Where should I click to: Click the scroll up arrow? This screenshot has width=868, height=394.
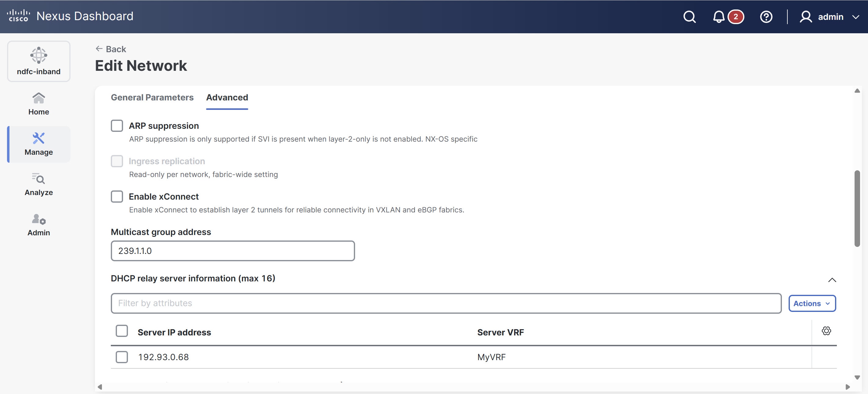857,91
